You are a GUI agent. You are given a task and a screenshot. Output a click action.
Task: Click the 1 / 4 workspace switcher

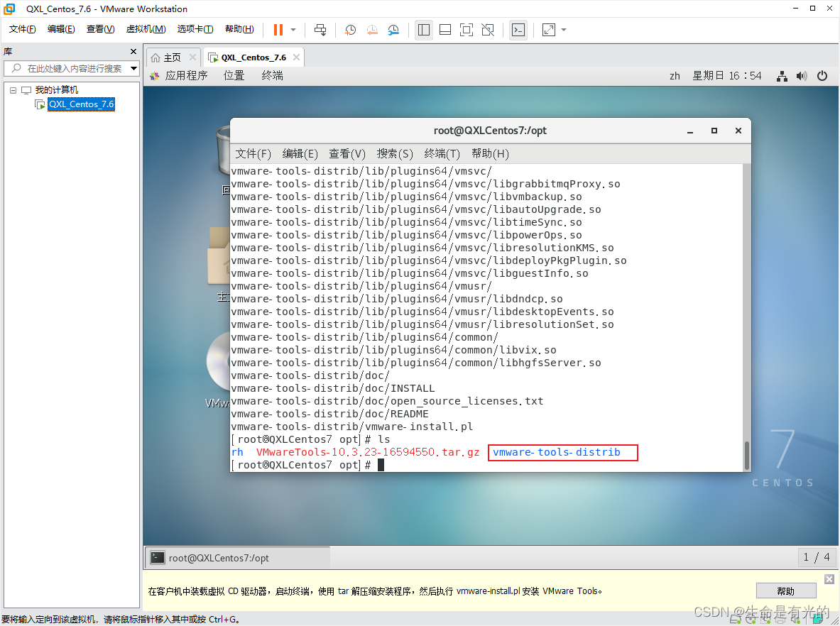point(817,557)
